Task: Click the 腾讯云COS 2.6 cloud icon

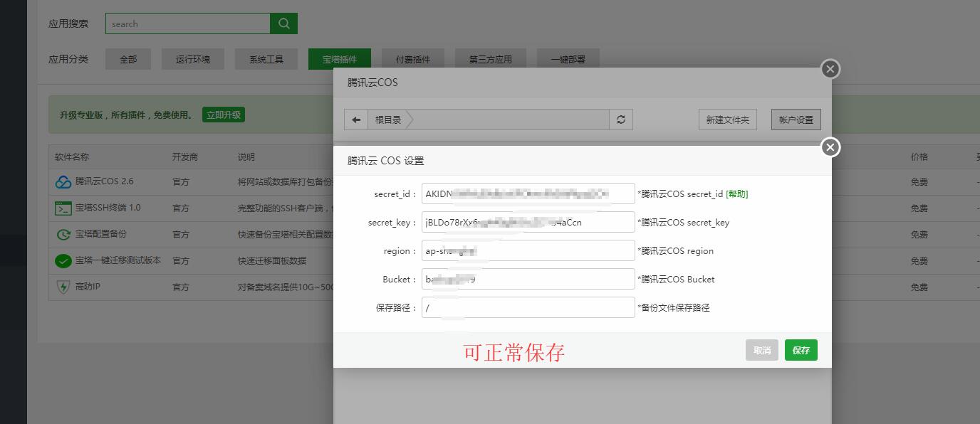Action: tap(63, 181)
